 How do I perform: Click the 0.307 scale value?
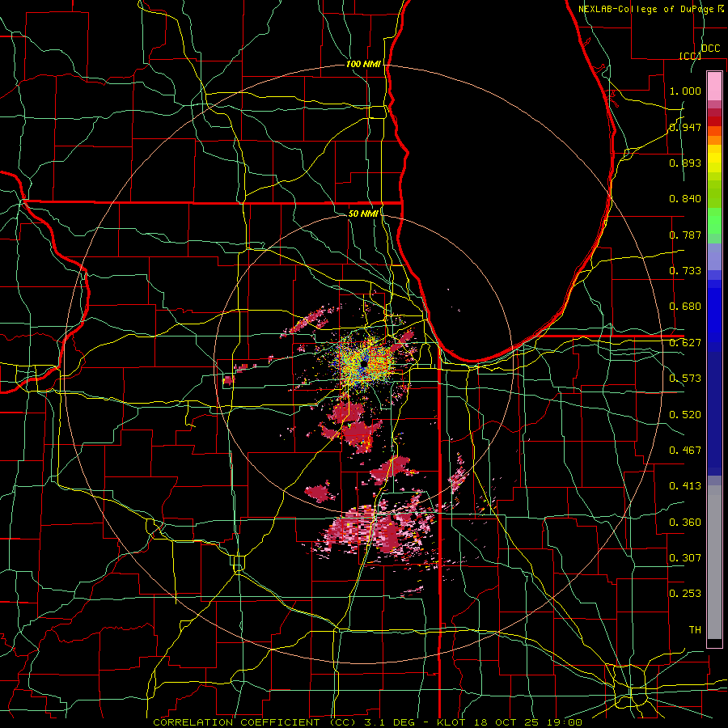(x=685, y=558)
